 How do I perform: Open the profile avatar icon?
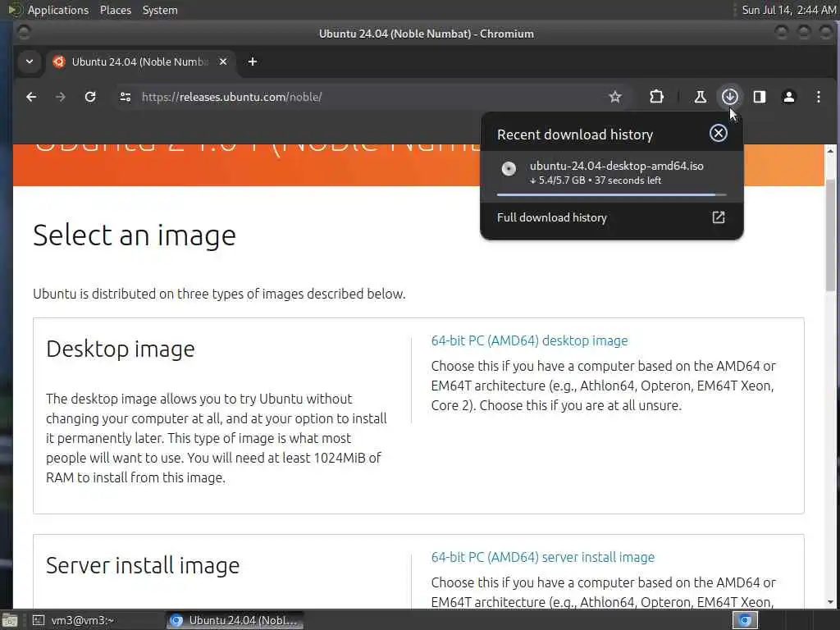[789, 97]
